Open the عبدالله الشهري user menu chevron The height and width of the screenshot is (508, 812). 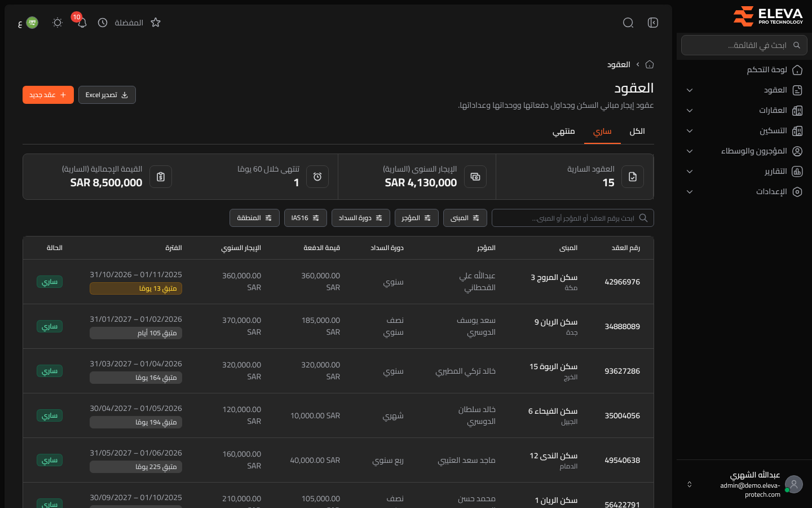(690, 484)
